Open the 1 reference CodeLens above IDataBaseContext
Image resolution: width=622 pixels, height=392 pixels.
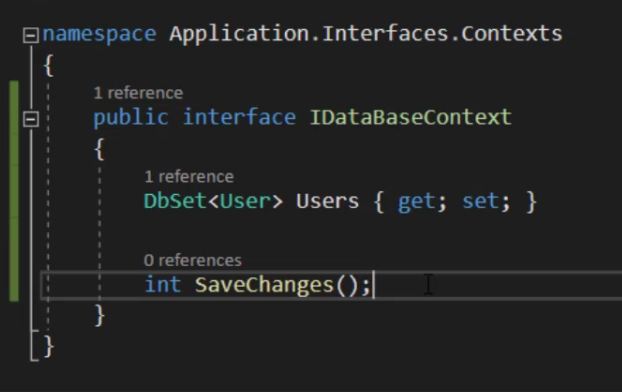138,93
